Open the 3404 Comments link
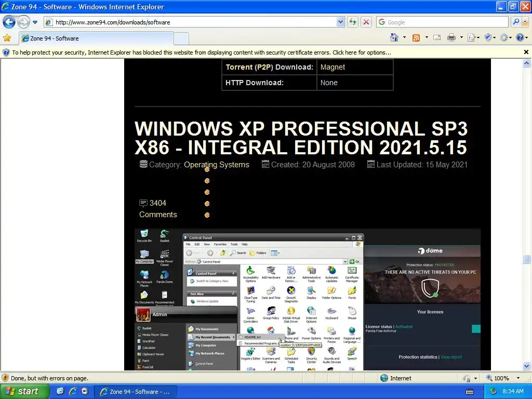 pos(158,209)
